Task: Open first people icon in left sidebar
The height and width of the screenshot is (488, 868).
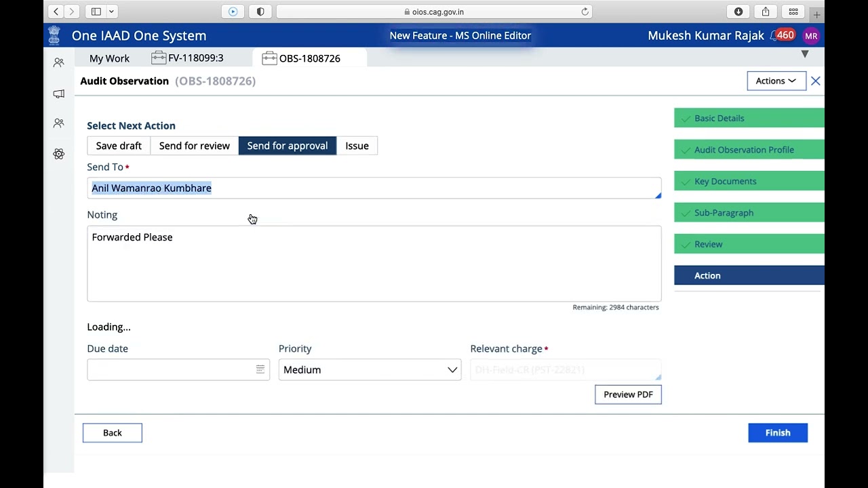Action: pyautogui.click(x=59, y=62)
